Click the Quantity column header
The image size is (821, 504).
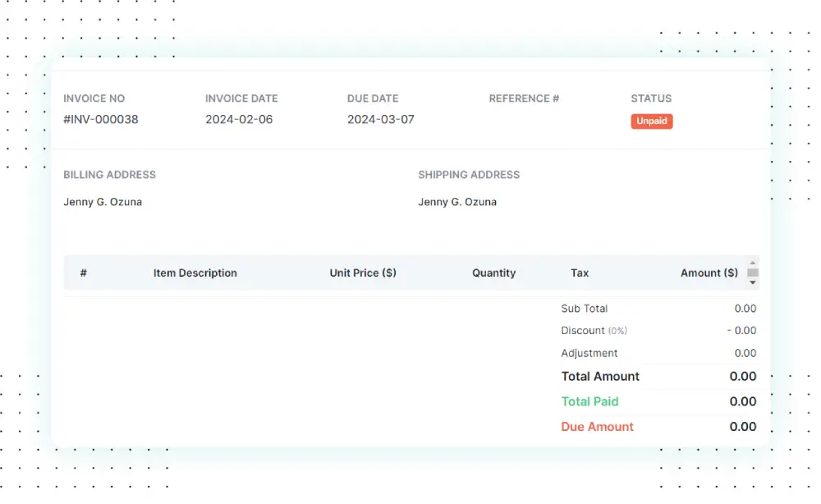494,273
